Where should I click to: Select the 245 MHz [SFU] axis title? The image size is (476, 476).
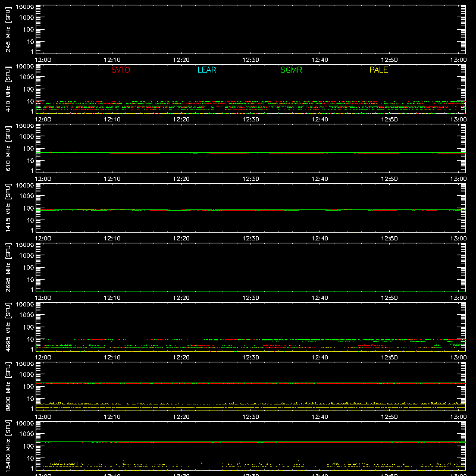(8, 30)
